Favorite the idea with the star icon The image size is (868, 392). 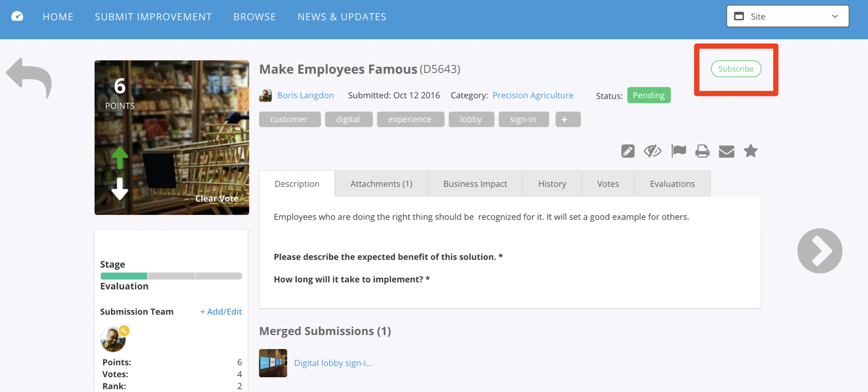pos(751,151)
